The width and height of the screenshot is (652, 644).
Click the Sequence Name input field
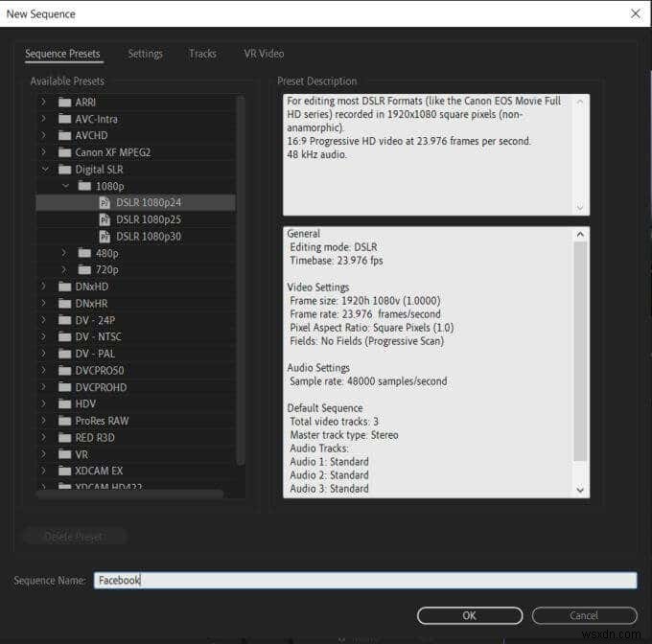pos(365,580)
